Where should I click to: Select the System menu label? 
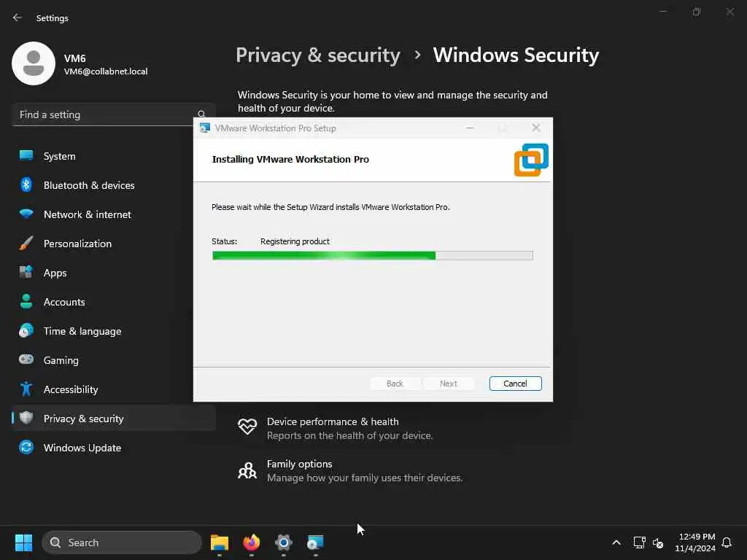60,156
